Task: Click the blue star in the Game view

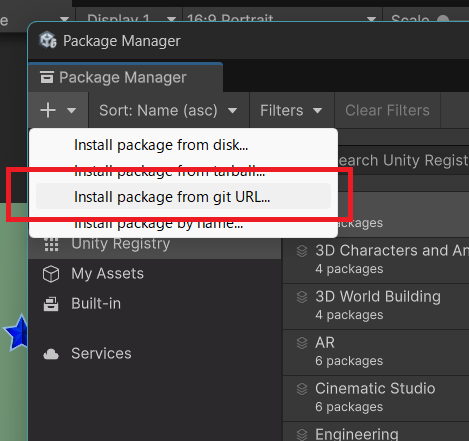Action: click(x=16, y=332)
